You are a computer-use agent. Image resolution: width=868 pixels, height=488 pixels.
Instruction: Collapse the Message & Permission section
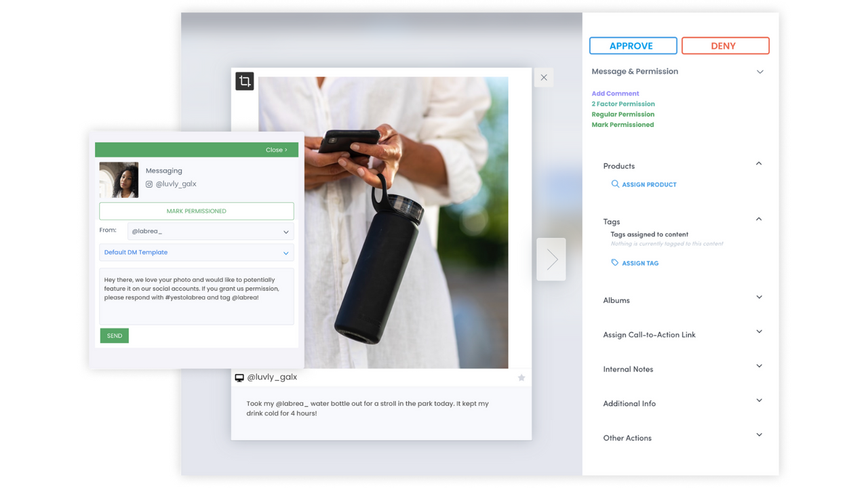(759, 71)
